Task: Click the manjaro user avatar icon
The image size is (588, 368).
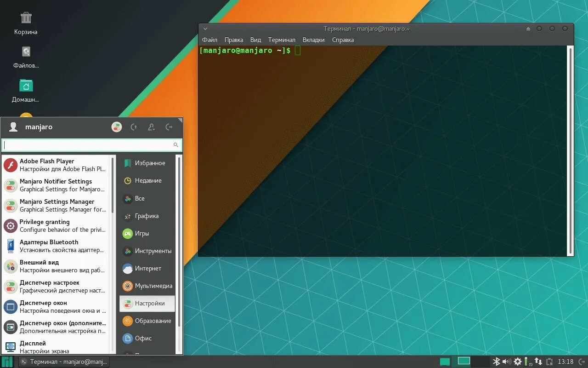Action: click(x=13, y=127)
